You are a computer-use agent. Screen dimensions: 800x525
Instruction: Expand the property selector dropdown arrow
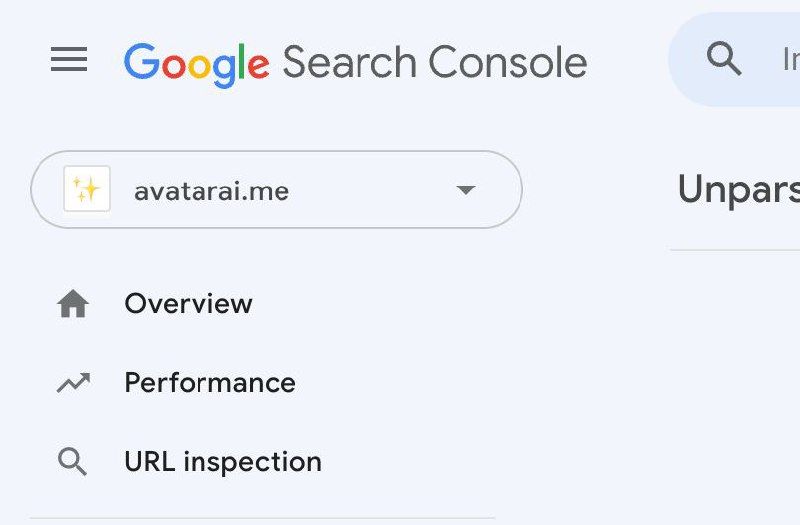point(465,190)
